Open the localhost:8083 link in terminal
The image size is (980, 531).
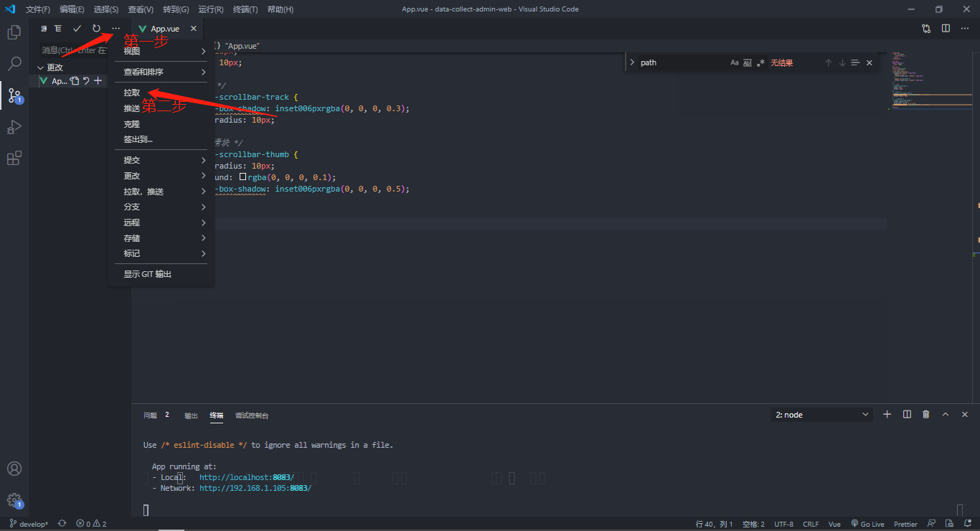point(247,477)
